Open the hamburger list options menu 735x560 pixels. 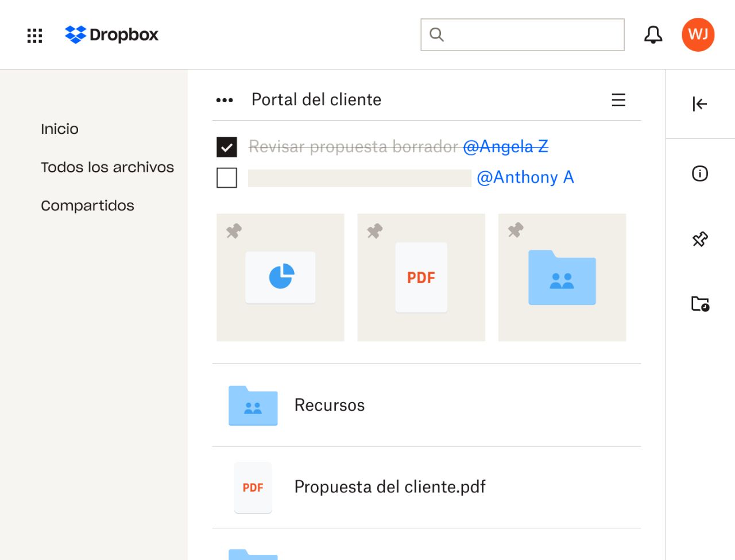point(618,99)
